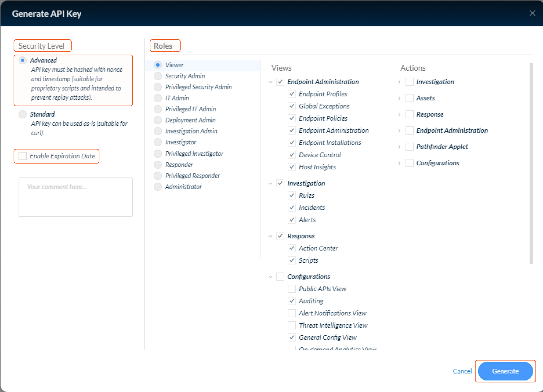Select the Privileged Responder role
The width and height of the screenshot is (543, 392).
[158, 176]
